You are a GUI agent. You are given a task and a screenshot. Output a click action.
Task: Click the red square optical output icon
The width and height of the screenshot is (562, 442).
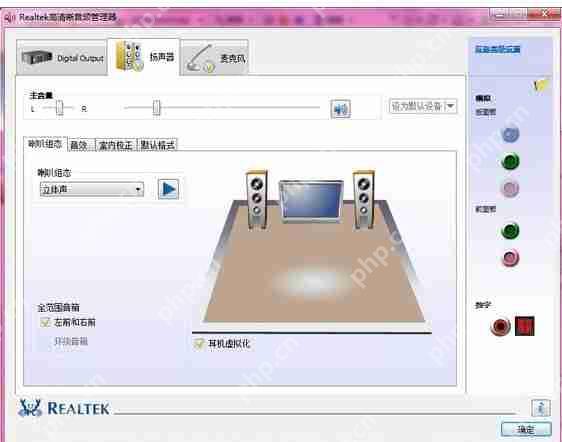click(524, 326)
